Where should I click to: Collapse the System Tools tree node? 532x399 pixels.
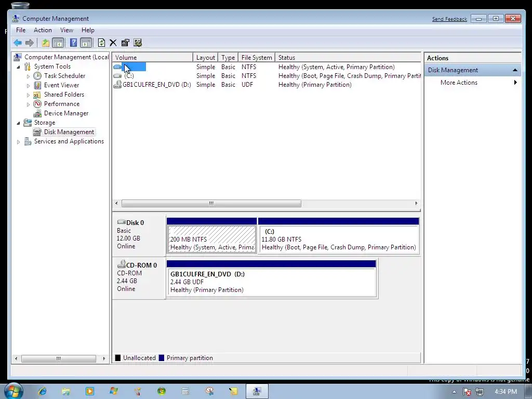[18, 67]
